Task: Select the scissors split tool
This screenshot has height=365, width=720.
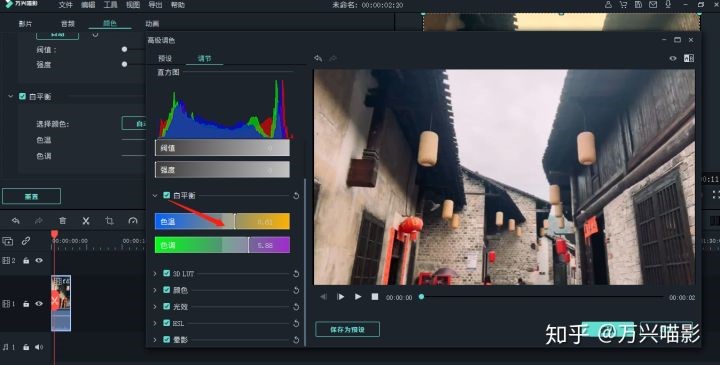Action: pyautogui.click(x=86, y=221)
